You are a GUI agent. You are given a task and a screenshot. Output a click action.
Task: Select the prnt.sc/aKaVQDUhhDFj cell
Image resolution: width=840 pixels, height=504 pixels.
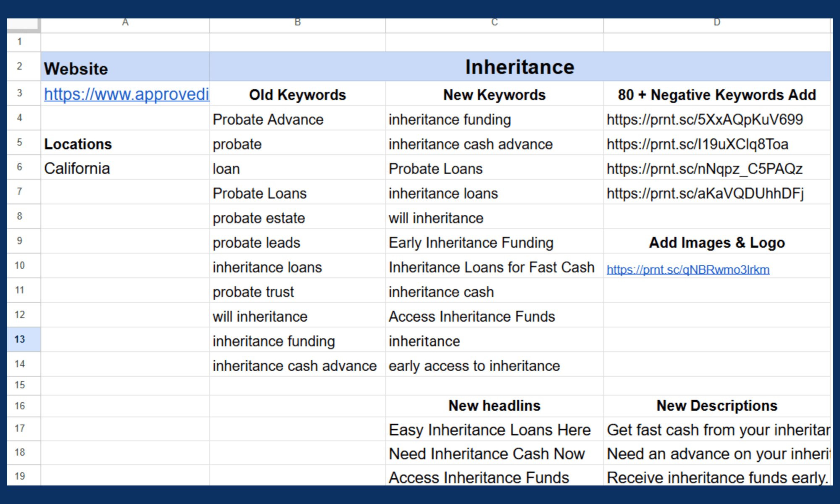(717, 192)
